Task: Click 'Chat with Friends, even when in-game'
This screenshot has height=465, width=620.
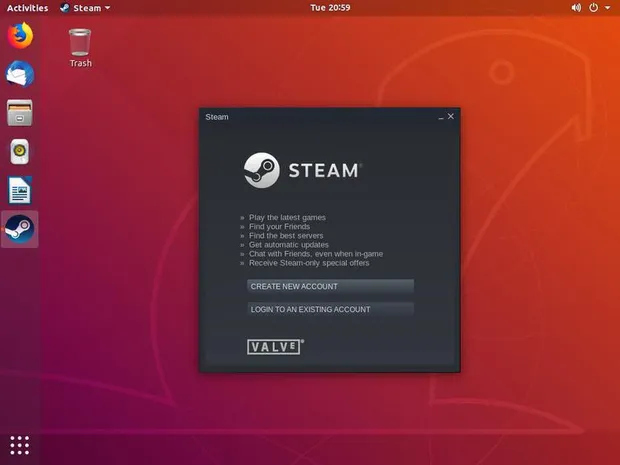Action: pyautogui.click(x=316, y=254)
